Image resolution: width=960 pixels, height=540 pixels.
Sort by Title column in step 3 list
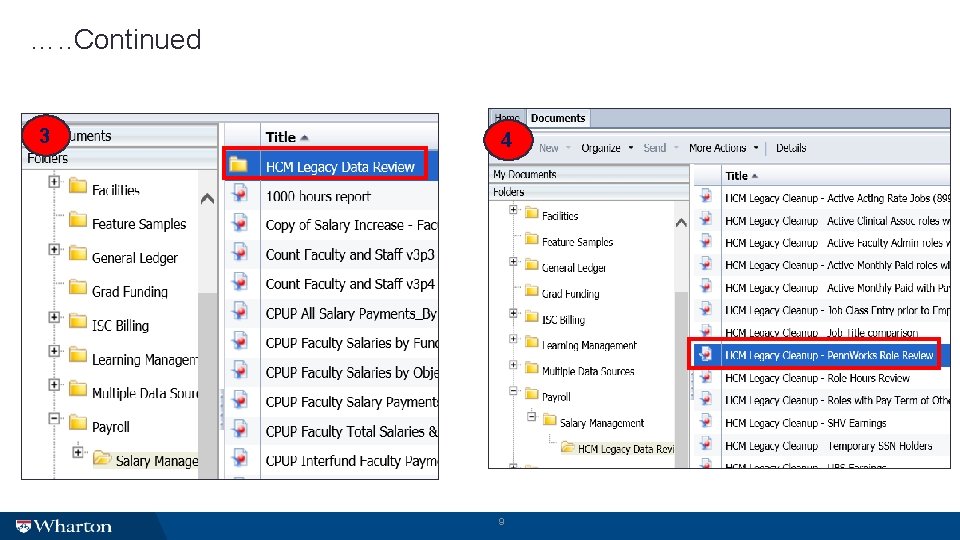pyautogui.click(x=287, y=137)
